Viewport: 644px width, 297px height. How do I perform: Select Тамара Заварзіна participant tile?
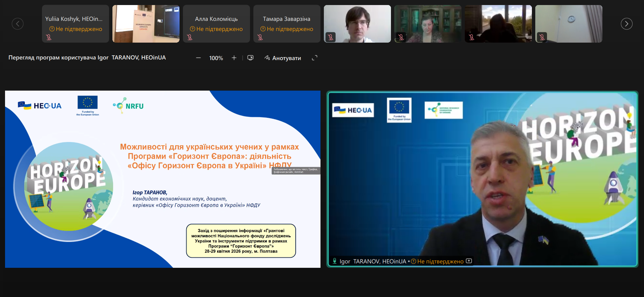click(287, 20)
